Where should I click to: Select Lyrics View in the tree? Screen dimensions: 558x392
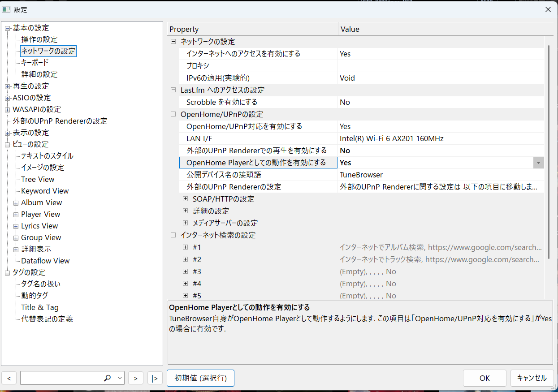pos(39,226)
